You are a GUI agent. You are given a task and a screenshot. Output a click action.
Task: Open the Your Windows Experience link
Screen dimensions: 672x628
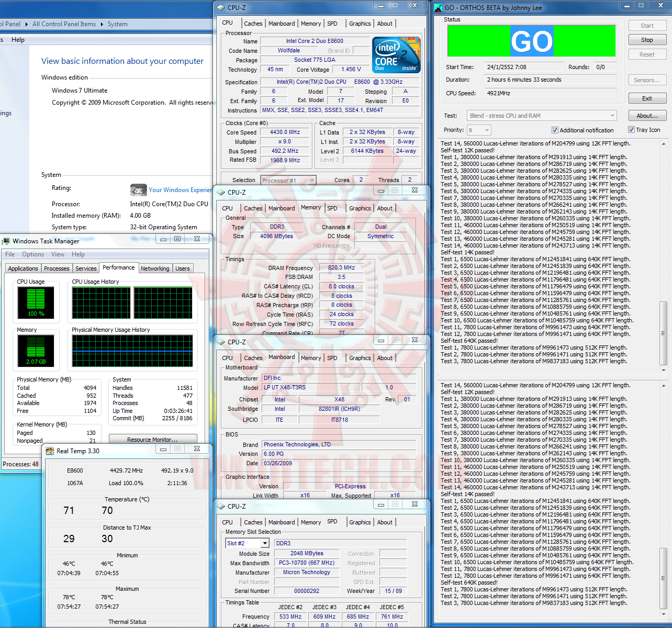click(180, 190)
